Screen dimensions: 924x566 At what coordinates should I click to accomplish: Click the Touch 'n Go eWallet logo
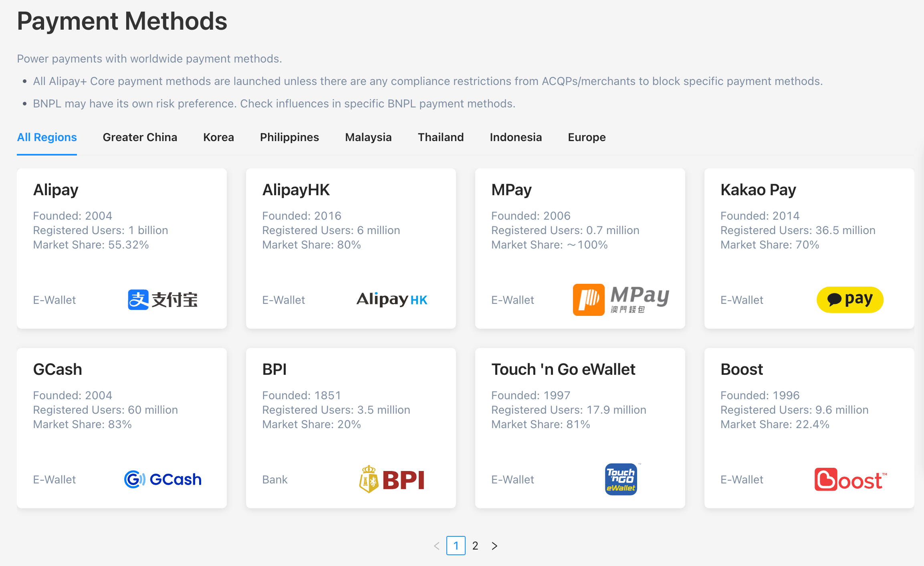coord(621,479)
